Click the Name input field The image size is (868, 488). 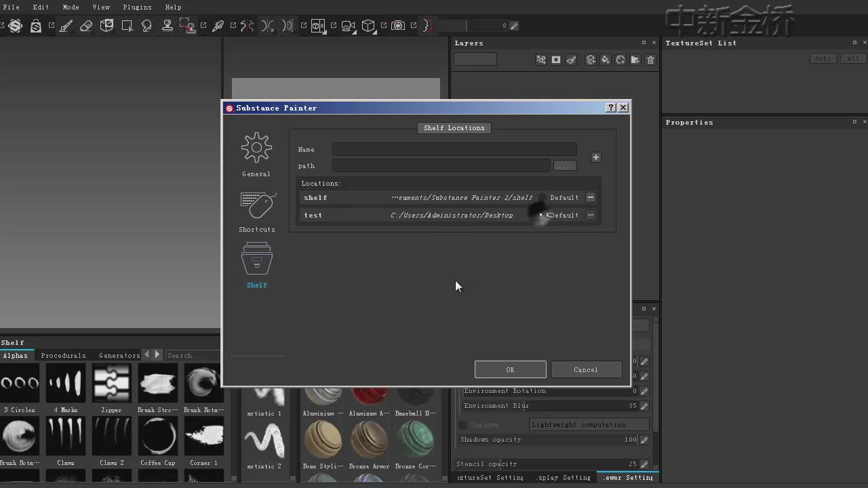pyautogui.click(x=454, y=149)
